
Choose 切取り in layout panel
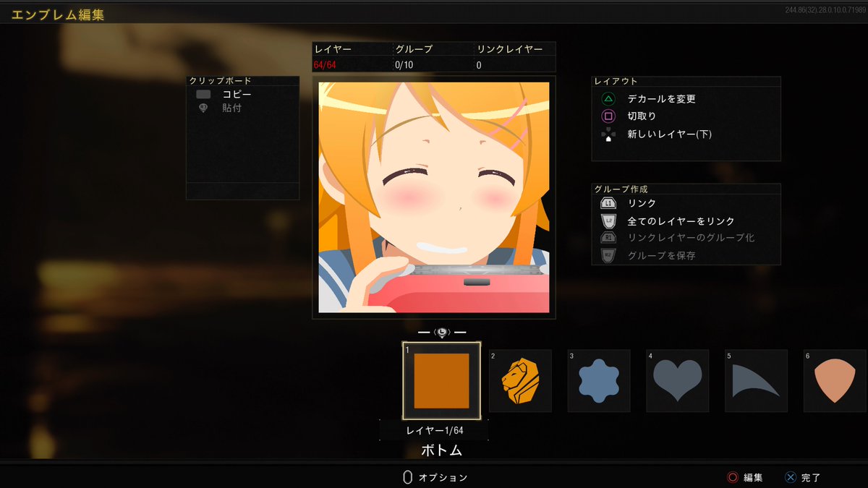(x=642, y=116)
